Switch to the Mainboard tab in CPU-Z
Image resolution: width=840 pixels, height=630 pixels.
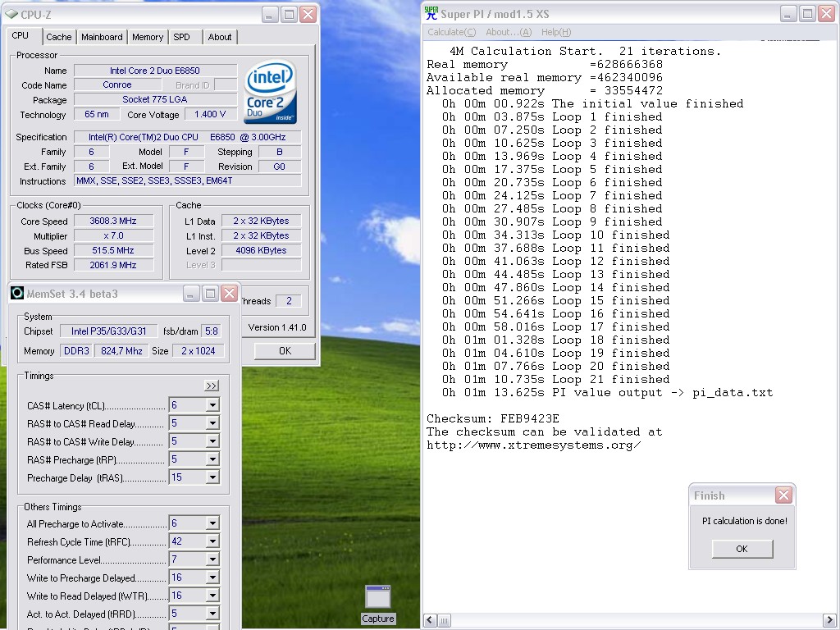(102, 37)
